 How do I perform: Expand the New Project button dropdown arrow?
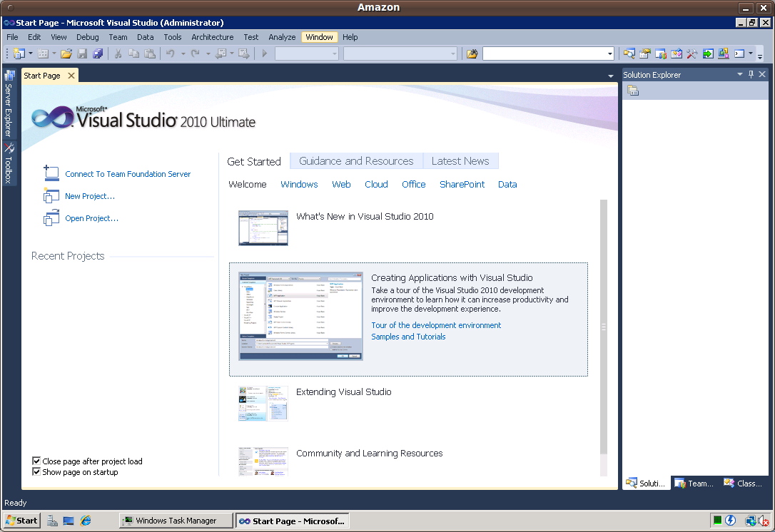(31, 53)
